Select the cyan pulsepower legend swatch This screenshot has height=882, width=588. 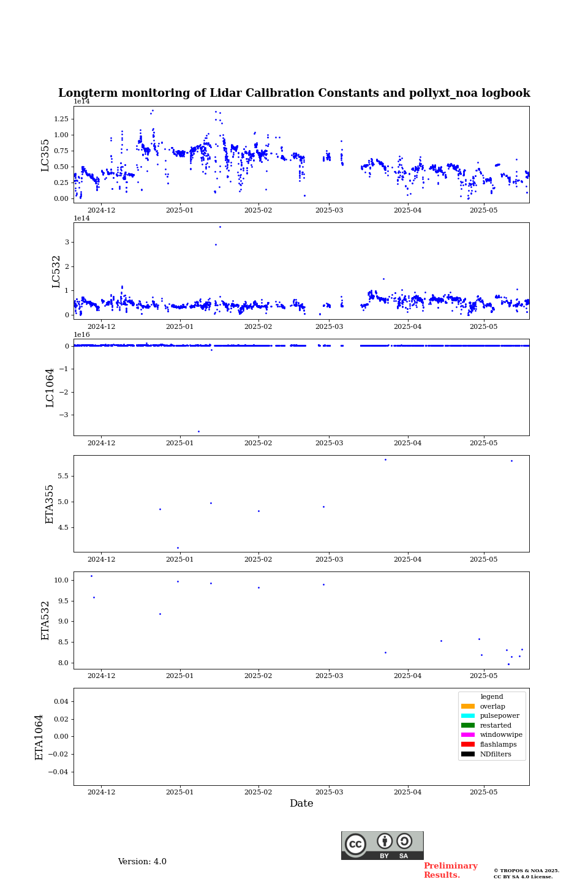point(468,716)
